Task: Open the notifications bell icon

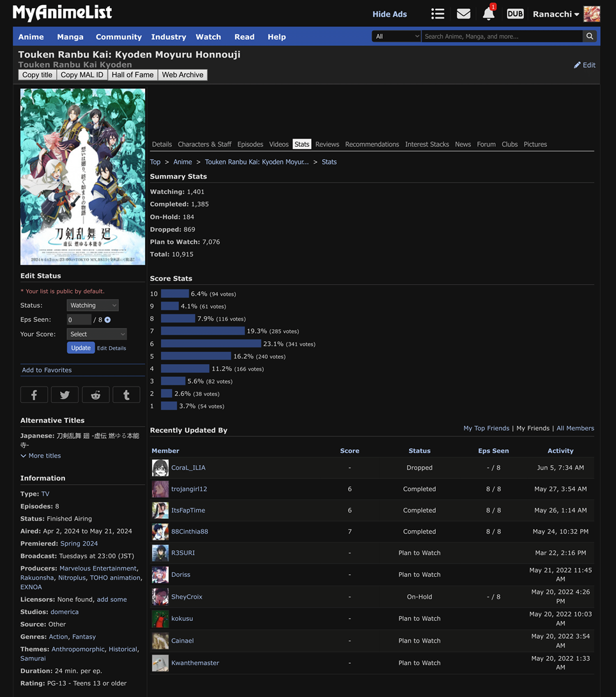Action: (488, 13)
